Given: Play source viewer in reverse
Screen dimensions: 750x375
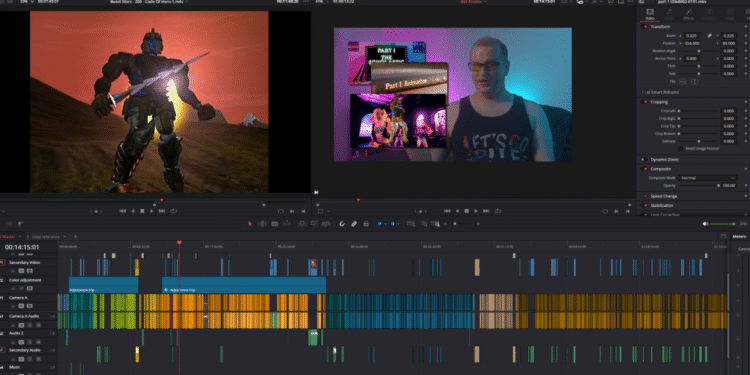Looking at the screenshot, I should pyautogui.click(x=132, y=211).
